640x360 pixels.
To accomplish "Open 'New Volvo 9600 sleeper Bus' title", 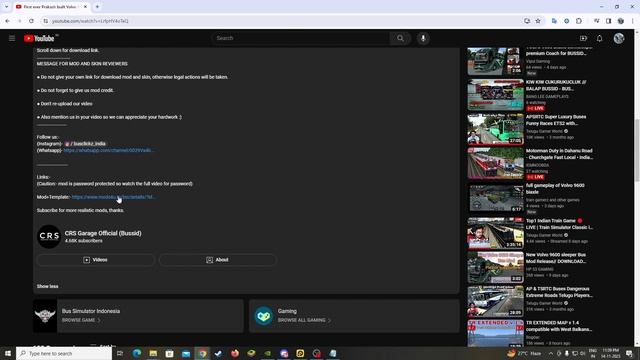I will 556,258.
